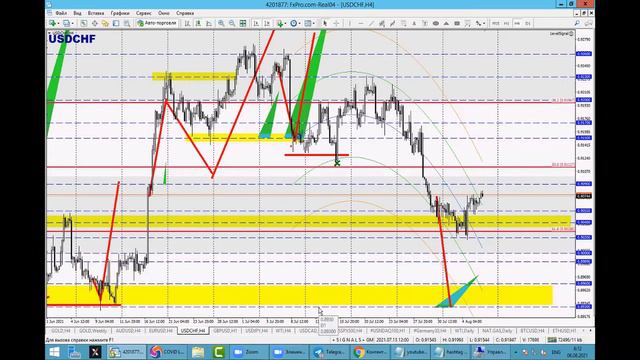Switch to the AUDUSD,H4 chart tab

click(x=128, y=331)
